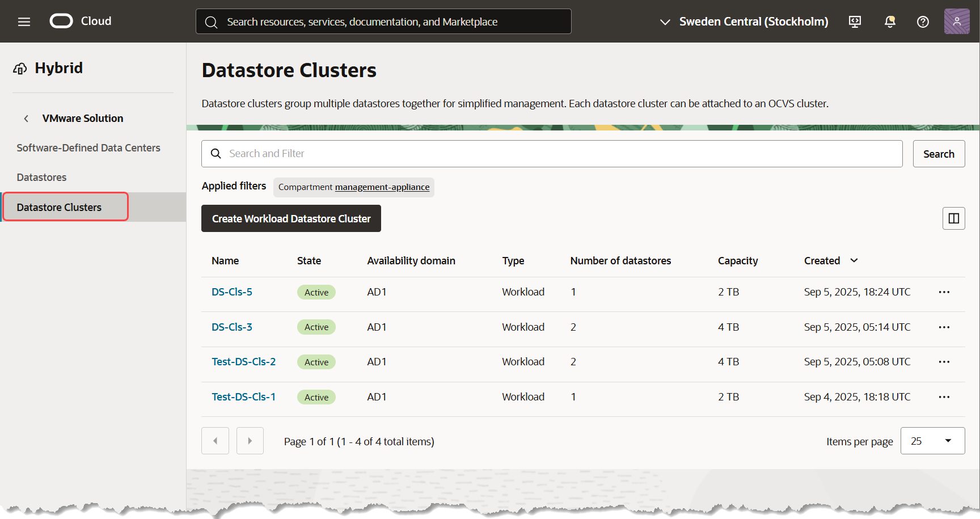The height and width of the screenshot is (519, 980).
Task: Open the navigation hamburger menu
Action: pyautogui.click(x=24, y=22)
